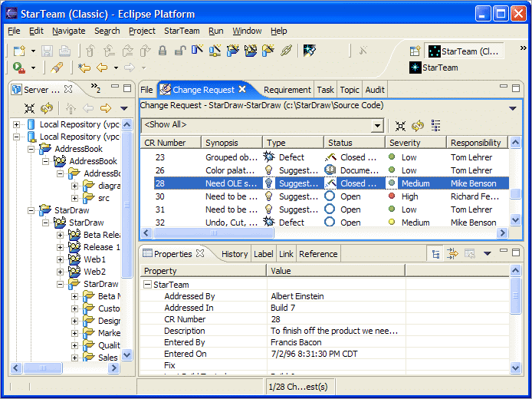Image resolution: width=532 pixels, height=399 pixels.
Task: Open the New wizard dropdown arrow
Action: pyautogui.click(x=33, y=51)
